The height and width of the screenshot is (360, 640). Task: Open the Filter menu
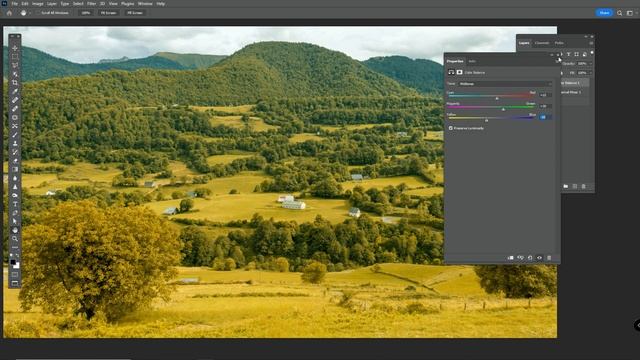point(91,4)
